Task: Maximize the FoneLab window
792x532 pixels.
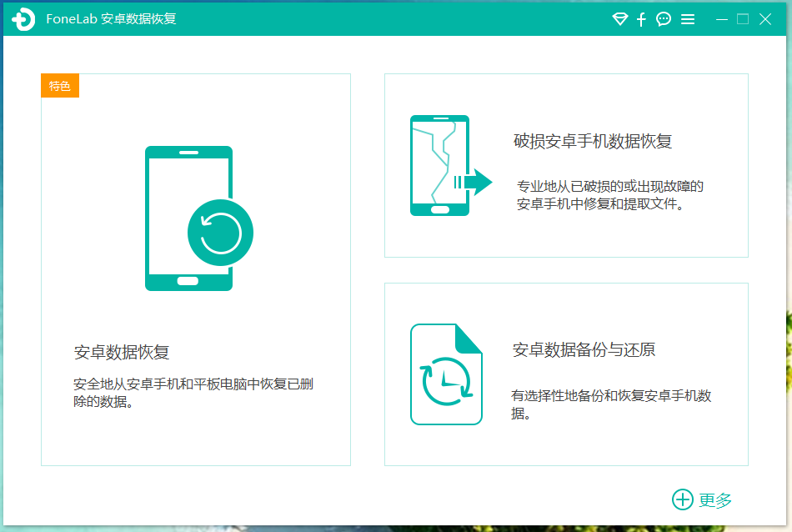Action: pos(743,19)
